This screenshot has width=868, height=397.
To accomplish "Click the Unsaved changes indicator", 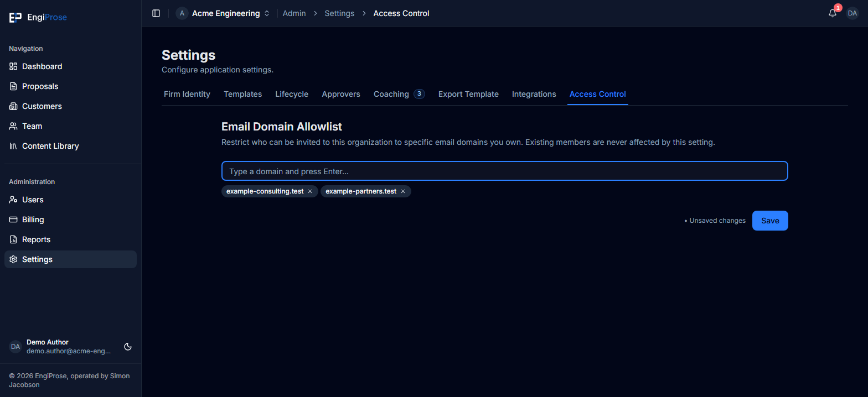I will pos(715,221).
